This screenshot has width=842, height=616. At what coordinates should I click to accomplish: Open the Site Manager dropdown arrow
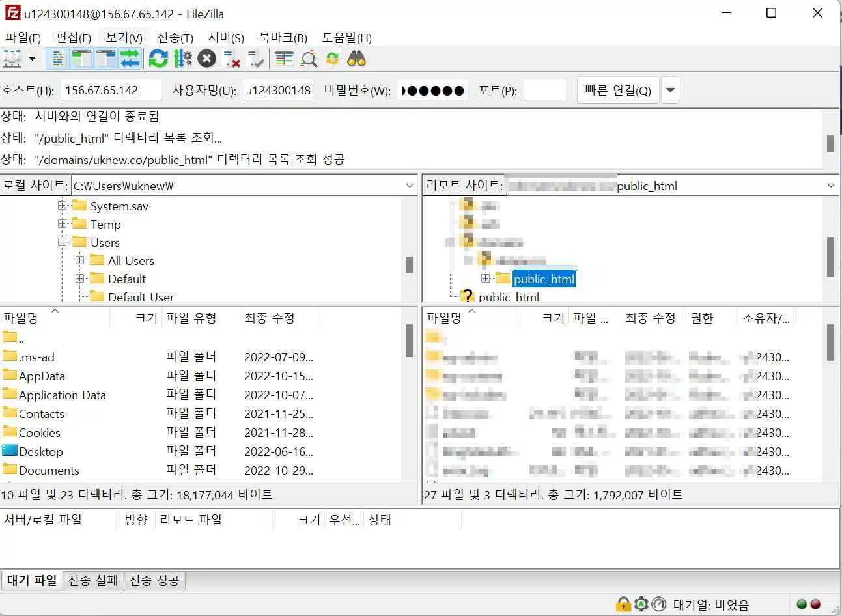[32, 59]
